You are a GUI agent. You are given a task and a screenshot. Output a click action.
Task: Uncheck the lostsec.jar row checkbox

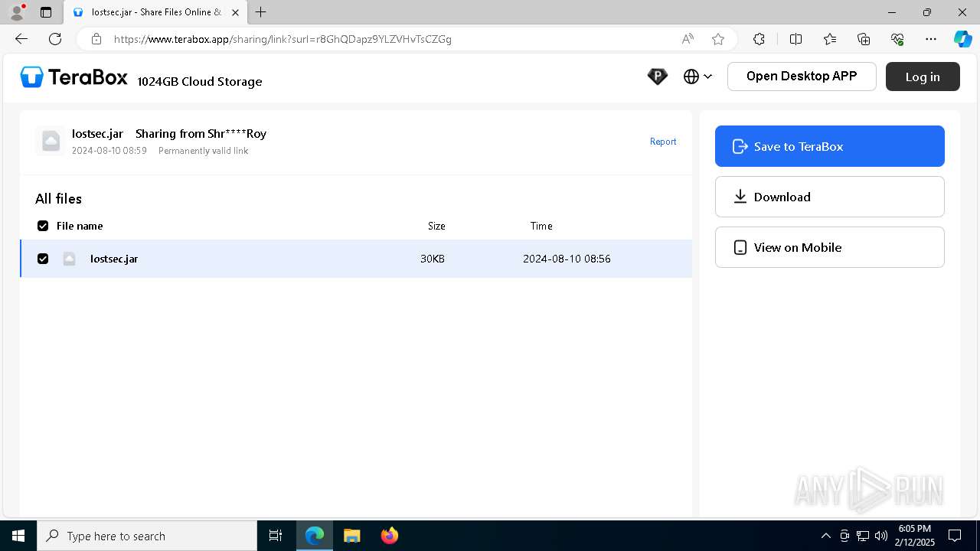(43, 259)
